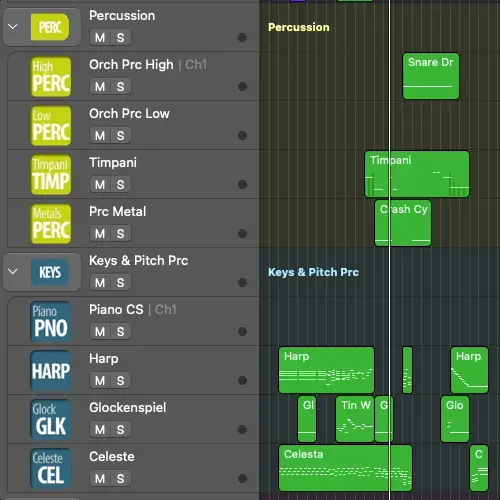Click the Orch Prc High track name
500x500 pixels.
(x=131, y=65)
